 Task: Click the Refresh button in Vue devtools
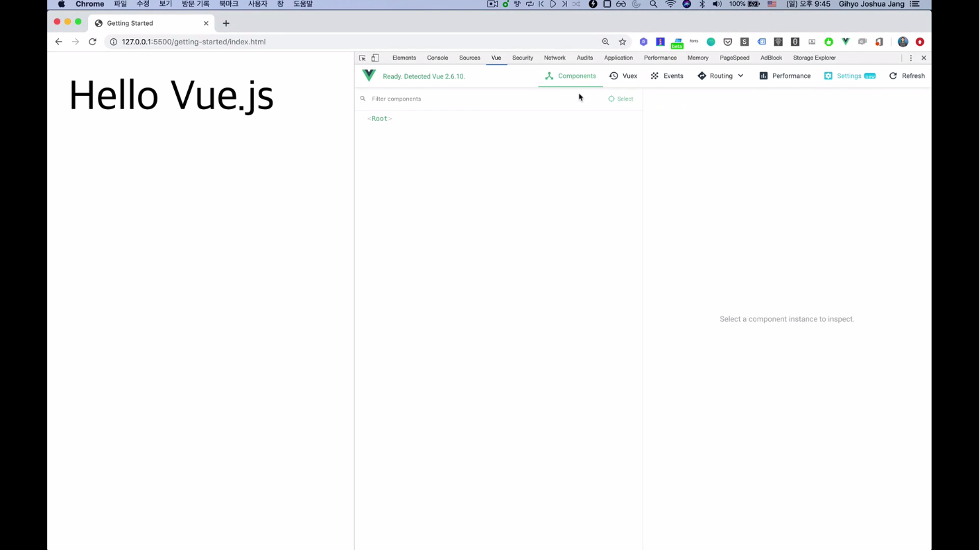[x=907, y=76]
